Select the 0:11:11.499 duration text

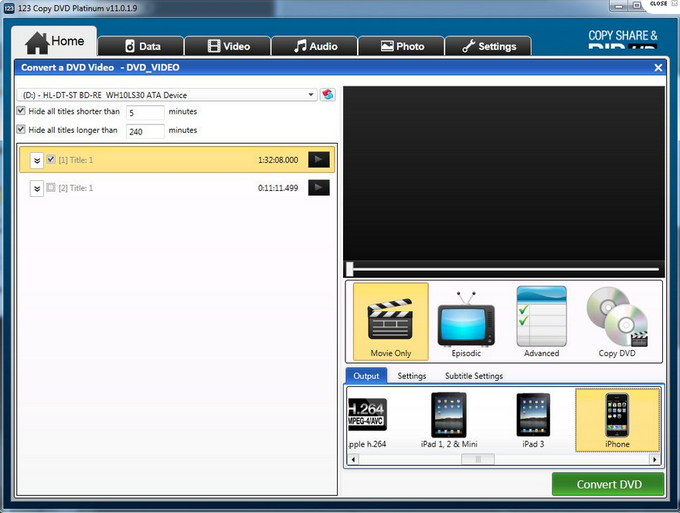click(x=278, y=188)
